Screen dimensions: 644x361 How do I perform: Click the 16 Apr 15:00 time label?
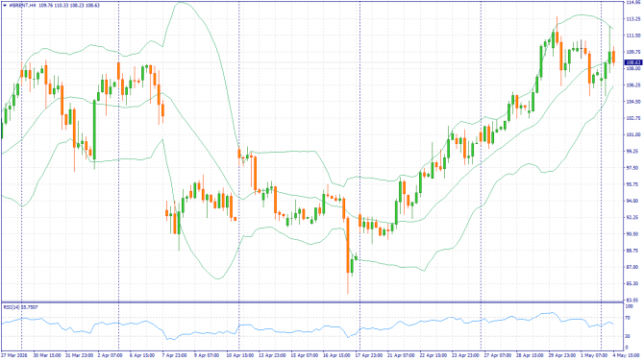[336, 355]
